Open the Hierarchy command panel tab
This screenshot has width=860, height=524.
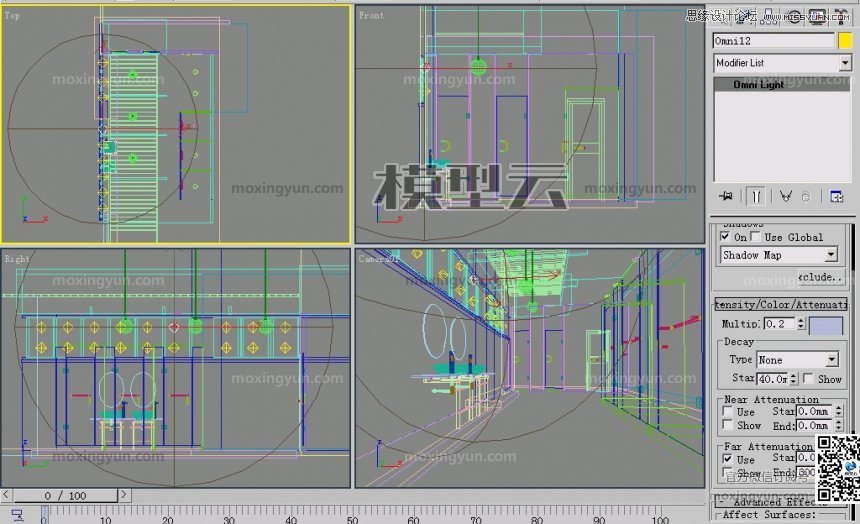[768, 16]
